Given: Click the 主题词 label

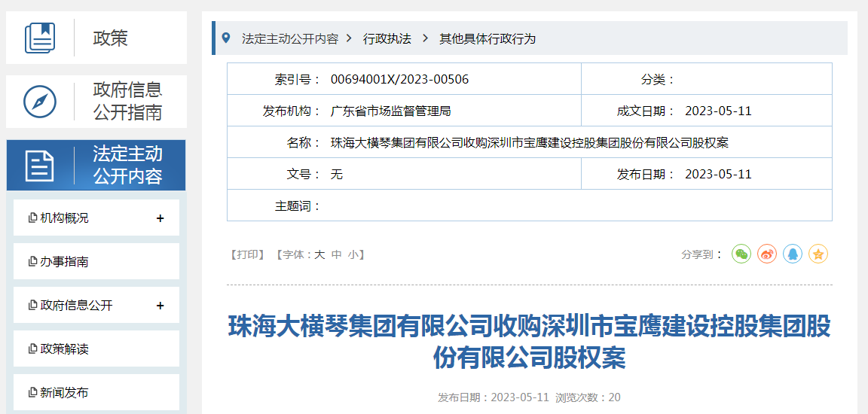Looking at the screenshot, I should 298,206.
